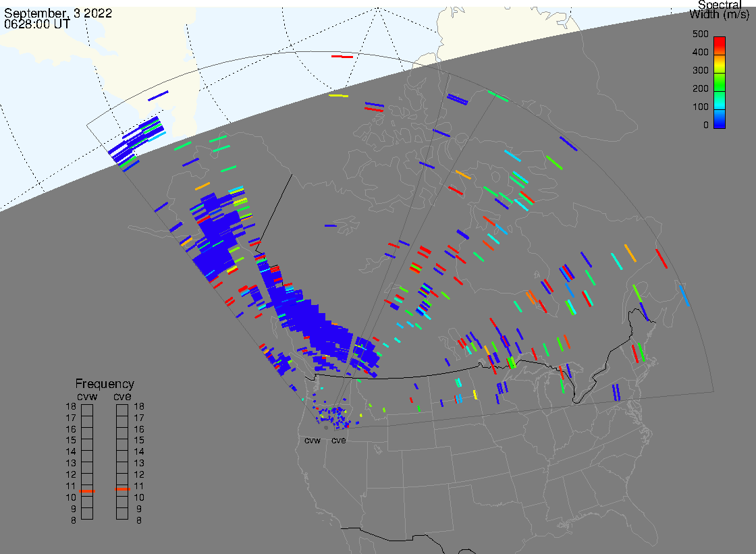Select 8 on the cve frequency scale
This screenshot has width=756, height=554.
pos(139,521)
